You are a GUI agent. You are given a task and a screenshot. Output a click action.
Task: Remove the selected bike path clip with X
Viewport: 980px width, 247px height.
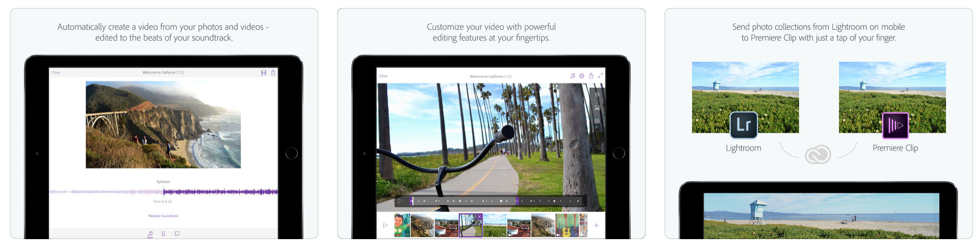coord(479,216)
